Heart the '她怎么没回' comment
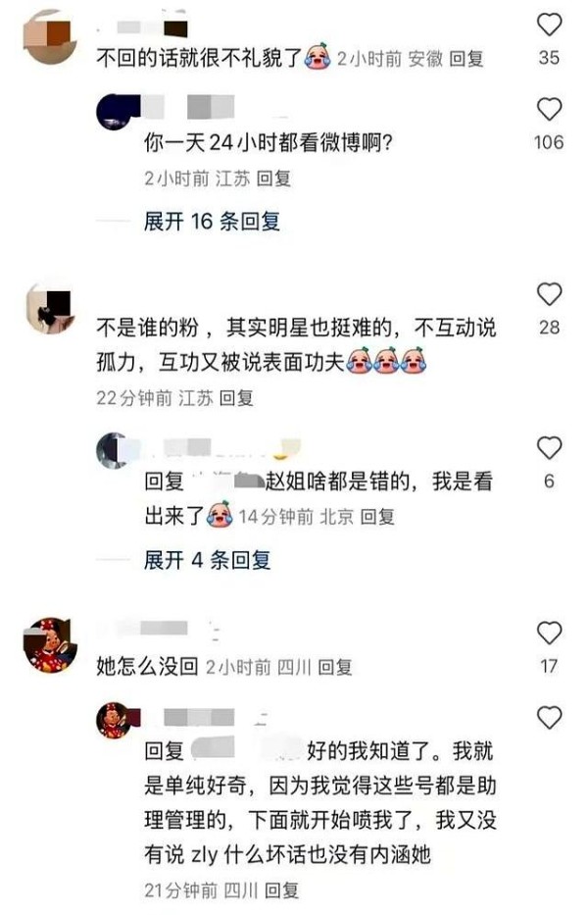 click(x=549, y=634)
